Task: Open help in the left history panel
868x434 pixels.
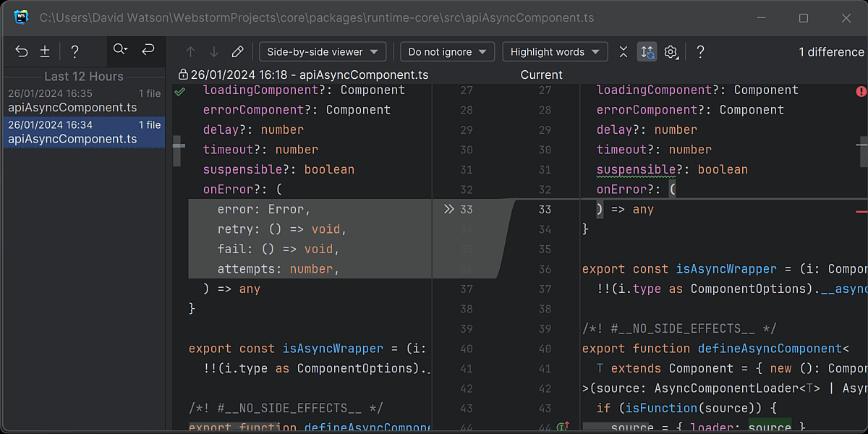Action: point(75,51)
